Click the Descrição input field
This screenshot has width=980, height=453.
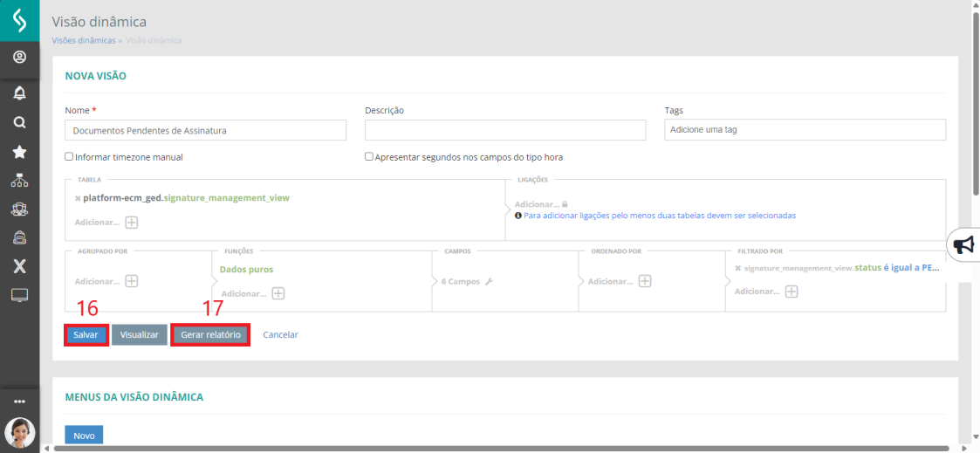pos(505,131)
